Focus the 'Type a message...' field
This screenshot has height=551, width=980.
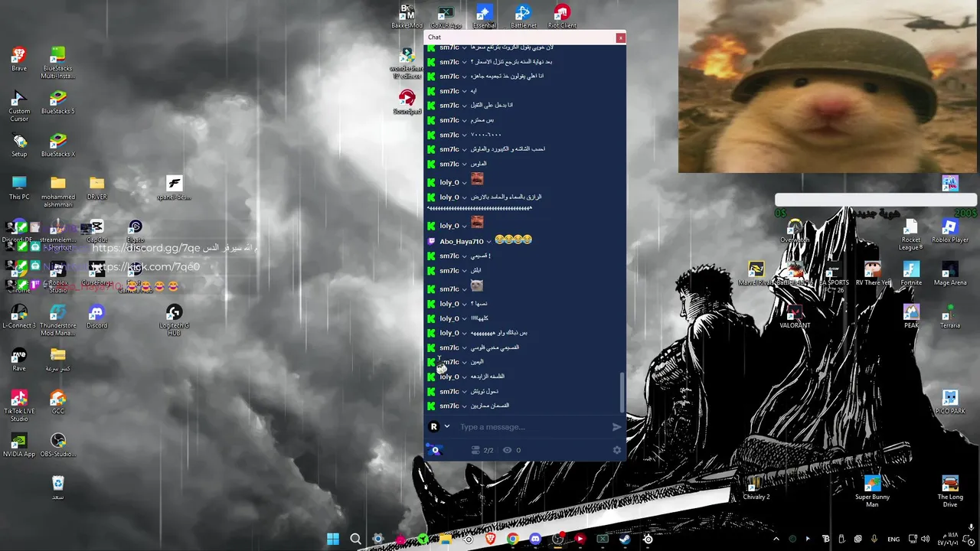click(x=532, y=427)
